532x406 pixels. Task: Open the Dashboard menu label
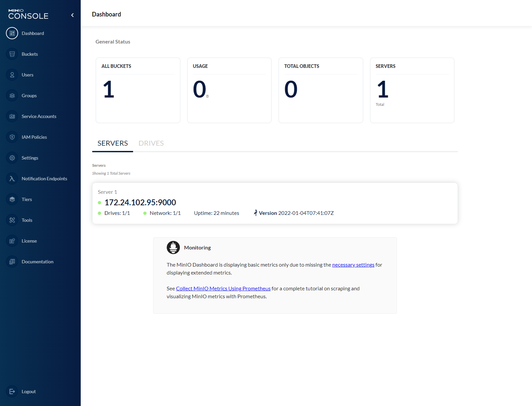(33, 33)
